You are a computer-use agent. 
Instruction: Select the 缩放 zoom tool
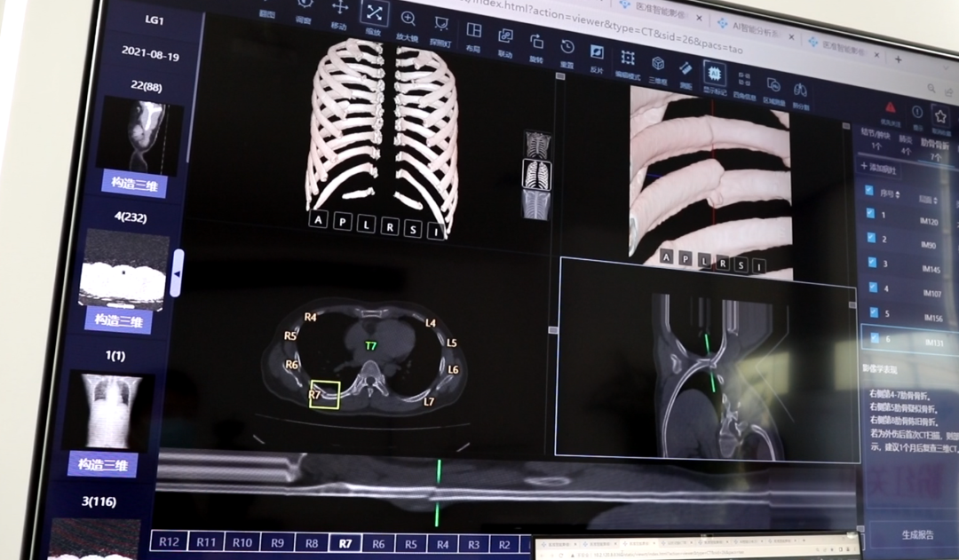[374, 17]
